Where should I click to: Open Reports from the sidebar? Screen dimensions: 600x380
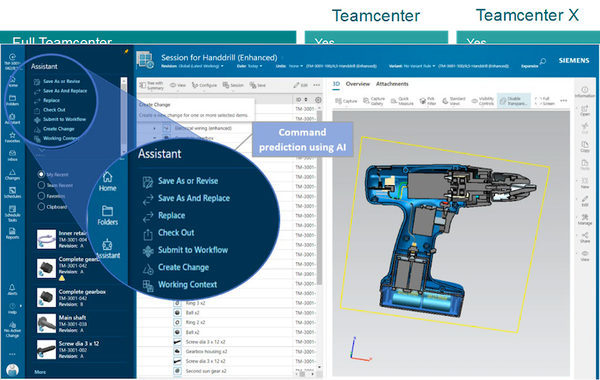12,233
